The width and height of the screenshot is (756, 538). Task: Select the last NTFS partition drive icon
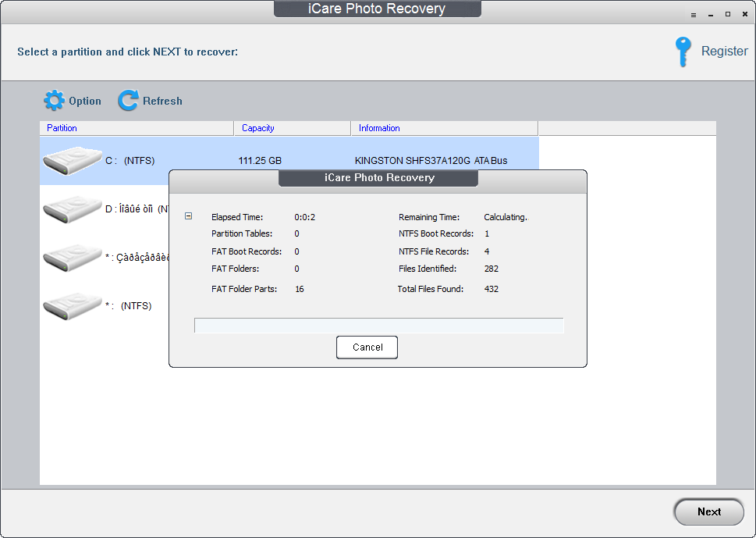click(73, 305)
